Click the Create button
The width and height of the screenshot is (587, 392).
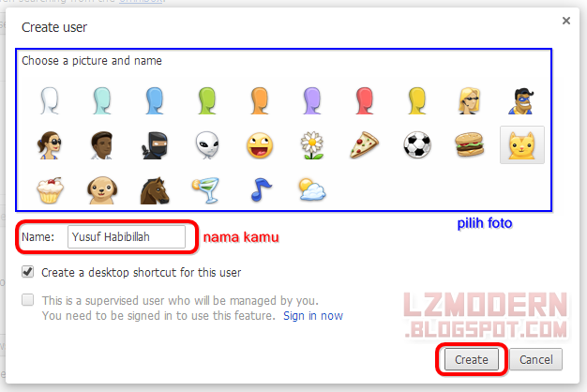472,359
